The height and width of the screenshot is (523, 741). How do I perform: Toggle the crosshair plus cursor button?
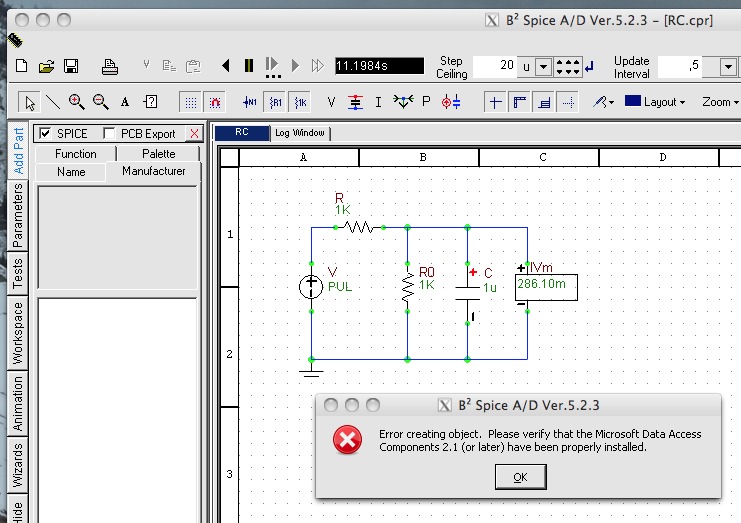tap(495, 102)
